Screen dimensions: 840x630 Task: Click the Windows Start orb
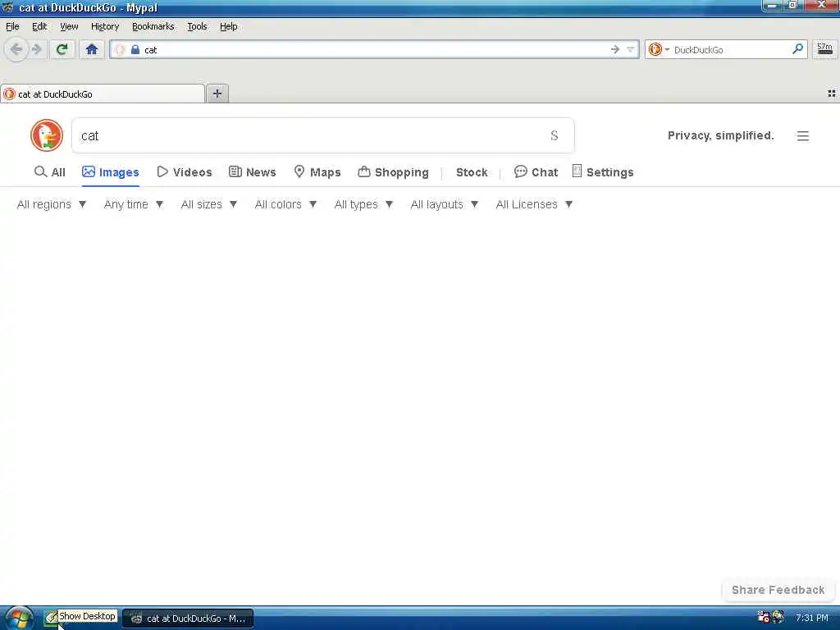pos(19,619)
